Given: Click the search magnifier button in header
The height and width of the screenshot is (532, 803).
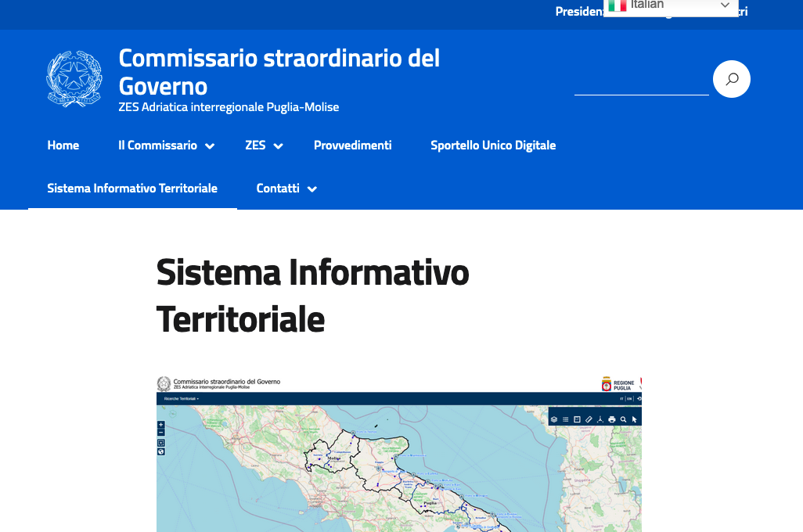Looking at the screenshot, I should (x=731, y=79).
